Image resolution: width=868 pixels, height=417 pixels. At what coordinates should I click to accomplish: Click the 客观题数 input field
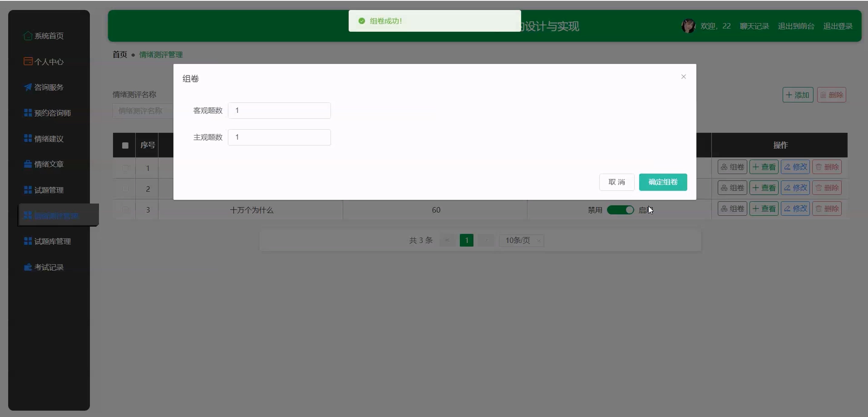279,110
